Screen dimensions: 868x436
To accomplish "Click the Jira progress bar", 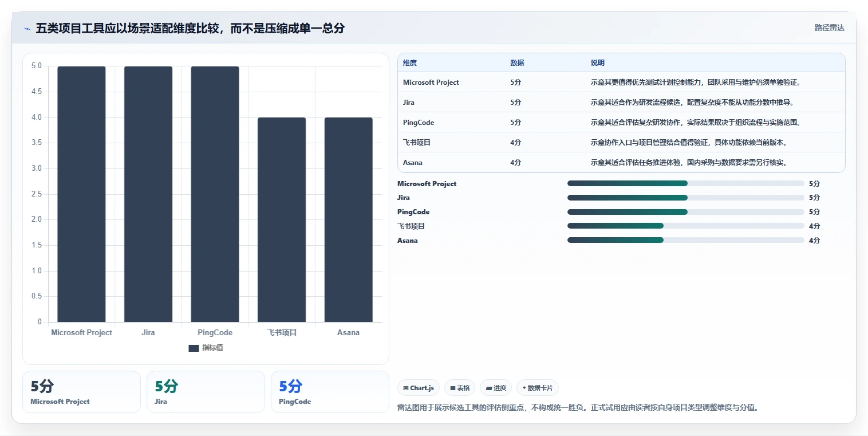I will pyautogui.click(x=686, y=198).
